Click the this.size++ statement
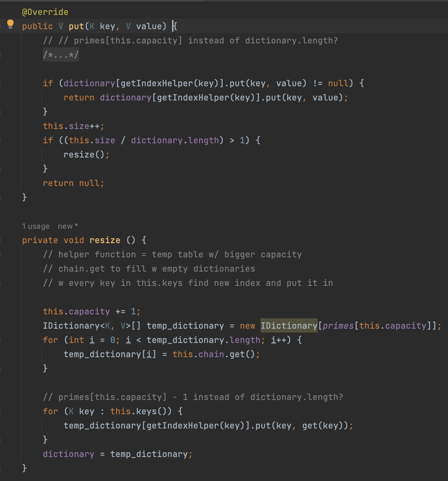Image resolution: width=448 pixels, height=481 pixels. pos(73,126)
